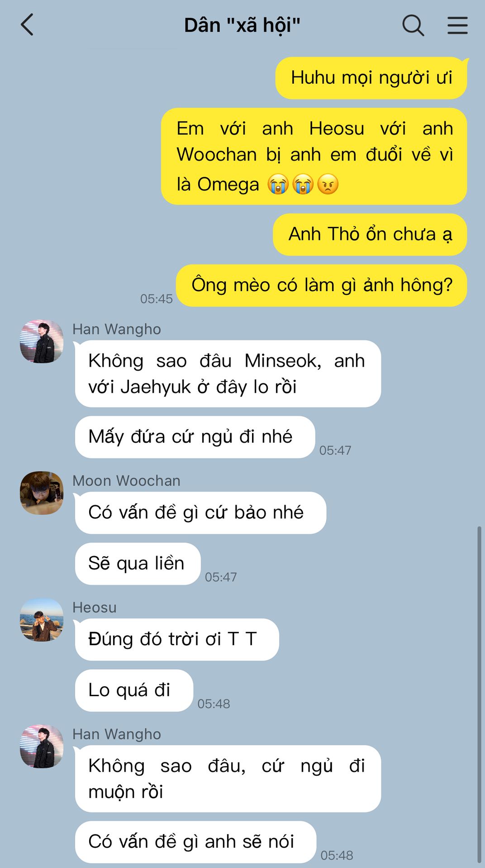
Task: Tap the "Mấy đứa cứ ngủ đi nhé" message
Action: click(x=195, y=437)
